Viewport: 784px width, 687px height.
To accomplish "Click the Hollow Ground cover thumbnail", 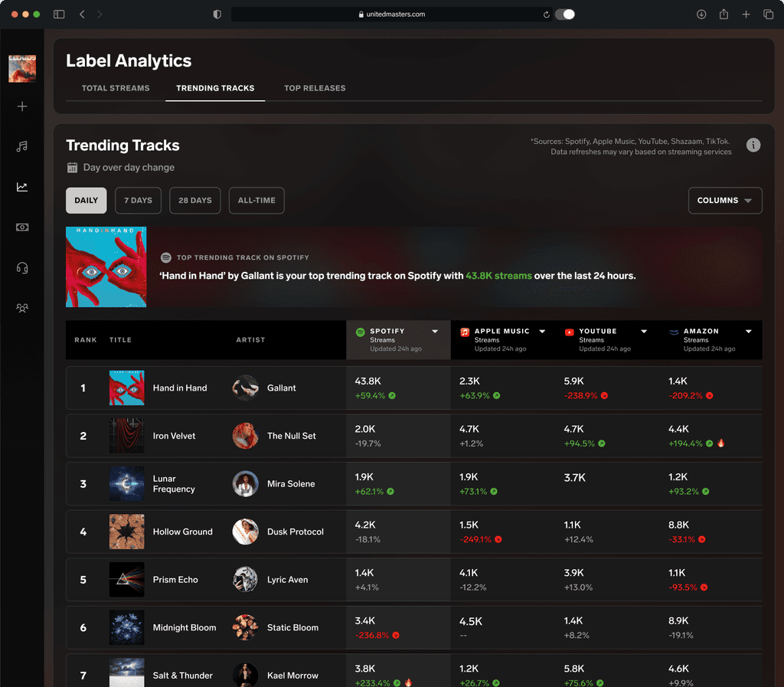I will coord(127,532).
